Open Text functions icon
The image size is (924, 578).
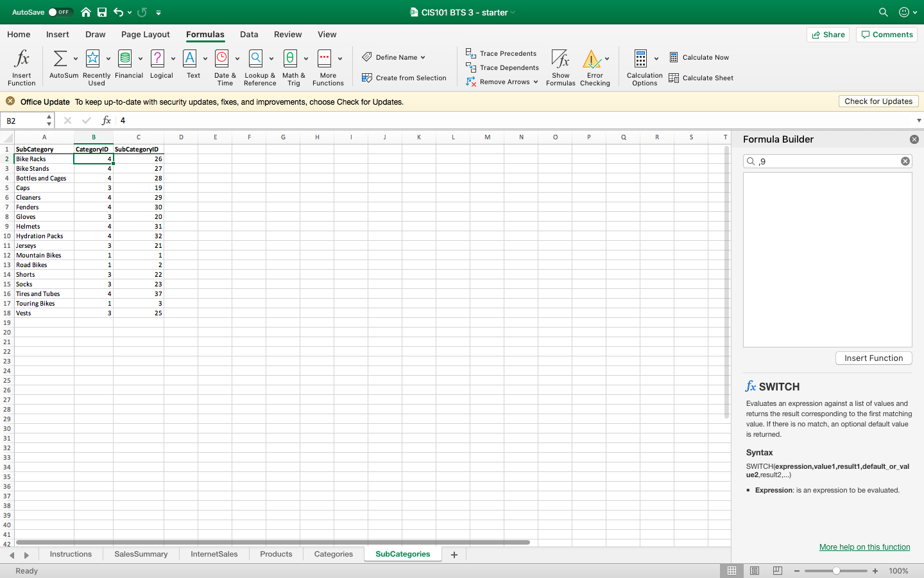[x=190, y=58]
